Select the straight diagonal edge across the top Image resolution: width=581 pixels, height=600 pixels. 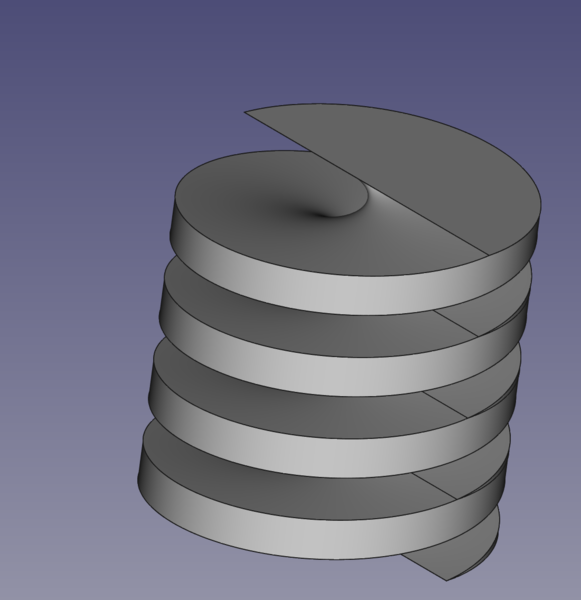(366, 183)
